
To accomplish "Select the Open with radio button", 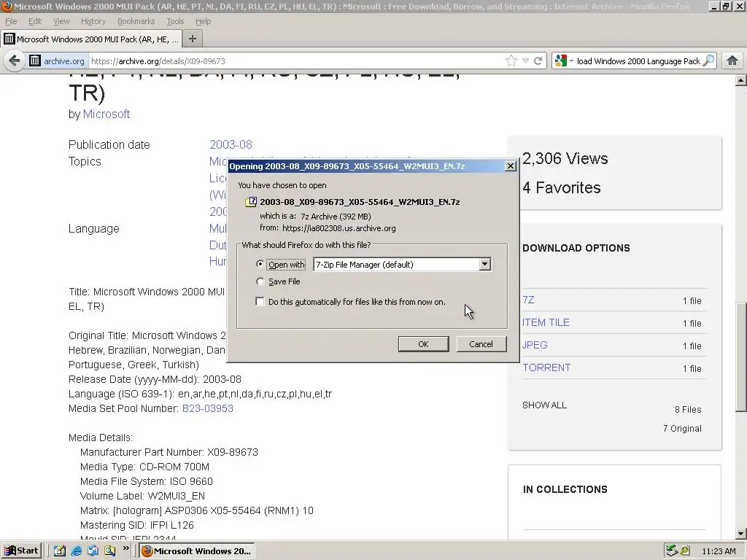I will click(x=260, y=264).
